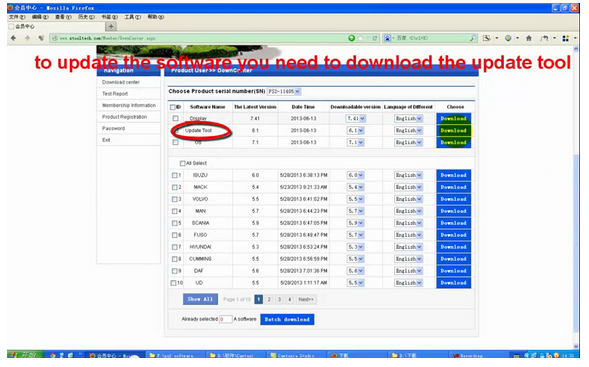This screenshot has width=589, height=367.
Task: Tick checkbox for row 5 SCANIA
Action: tap(175, 223)
